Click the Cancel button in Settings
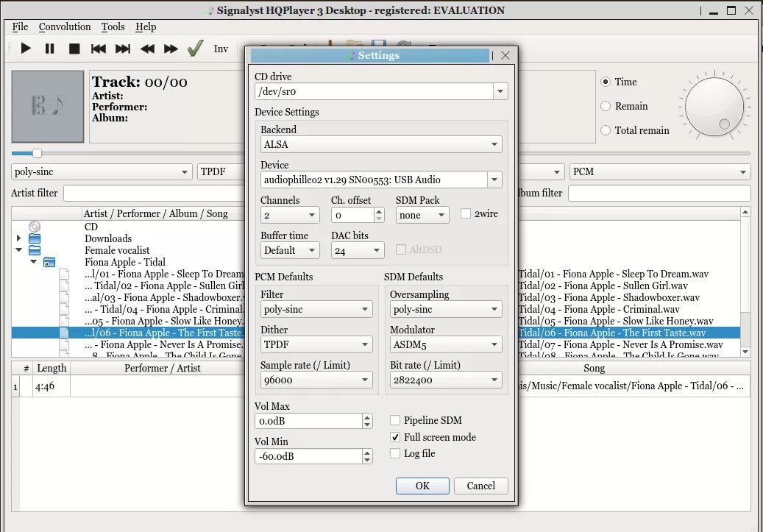 [480, 486]
